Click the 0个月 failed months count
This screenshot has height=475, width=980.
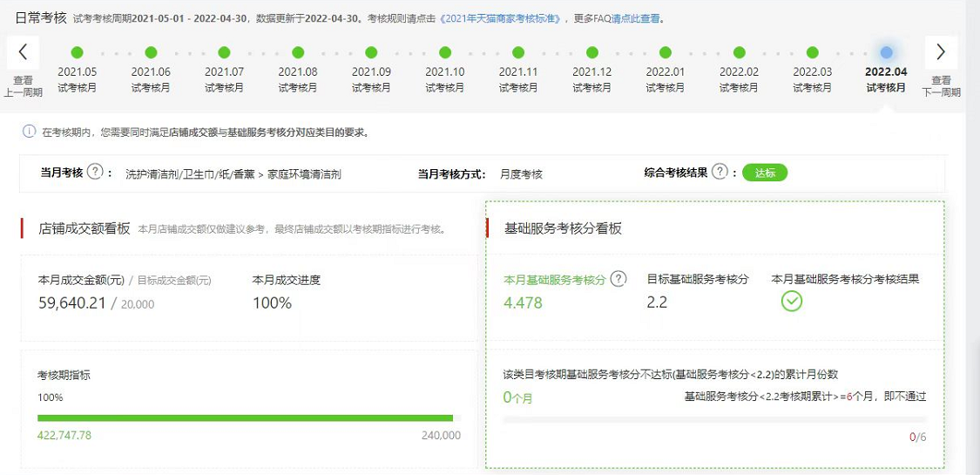(x=517, y=397)
